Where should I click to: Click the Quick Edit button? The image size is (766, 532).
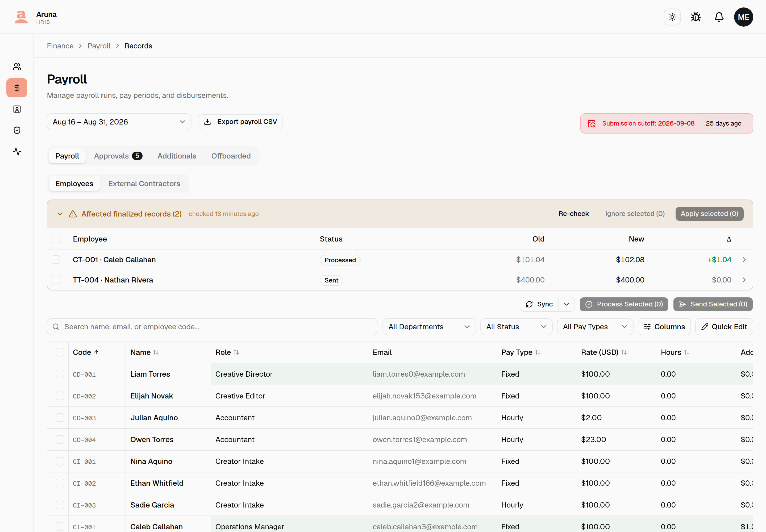click(x=724, y=327)
